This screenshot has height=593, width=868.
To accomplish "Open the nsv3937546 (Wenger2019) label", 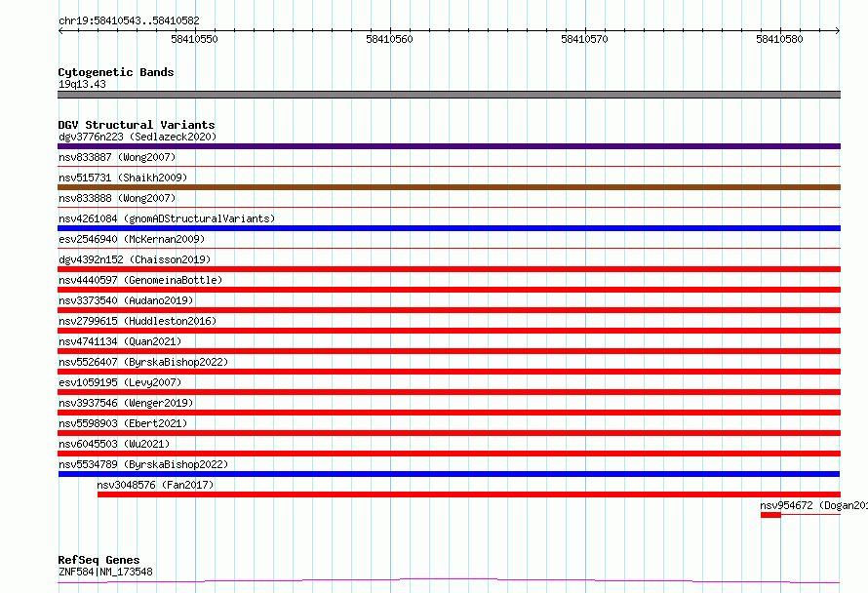I will coord(126,403).
